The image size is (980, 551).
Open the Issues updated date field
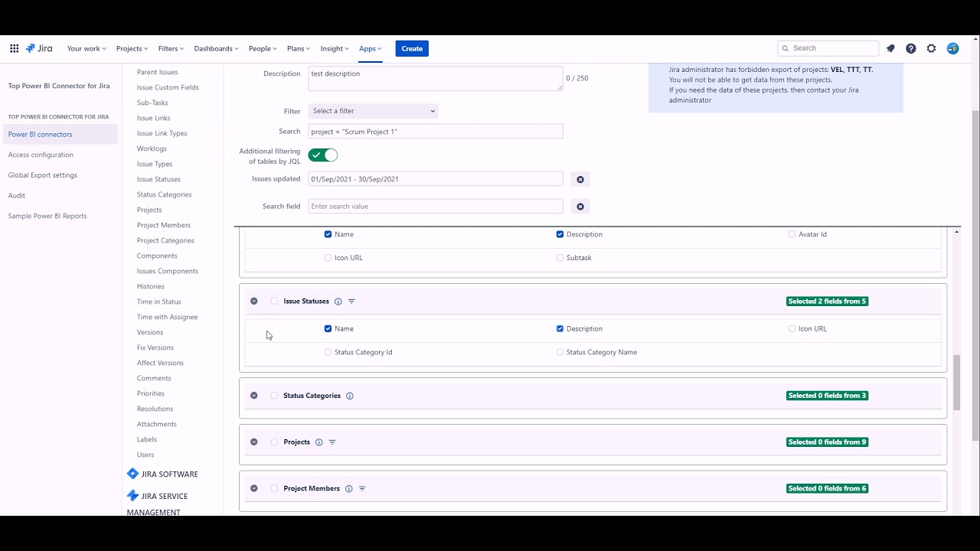[x=436, y=179]
